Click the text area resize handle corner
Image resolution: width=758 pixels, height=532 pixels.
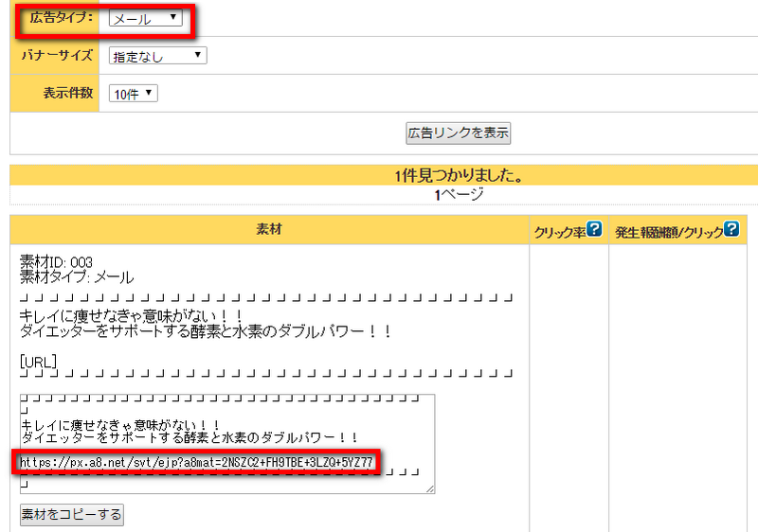pos(430,488)
